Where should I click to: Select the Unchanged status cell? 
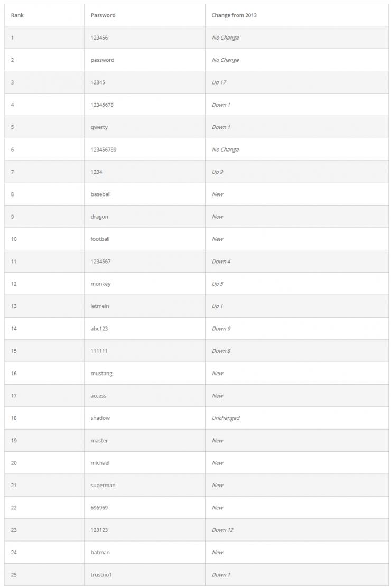226,418
